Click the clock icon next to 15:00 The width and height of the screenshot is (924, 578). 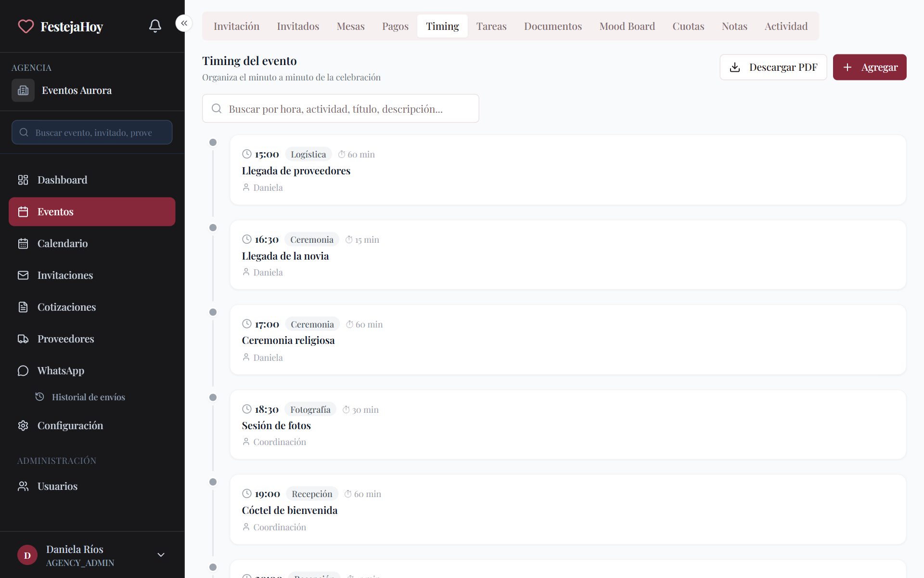tap(247, 154)
